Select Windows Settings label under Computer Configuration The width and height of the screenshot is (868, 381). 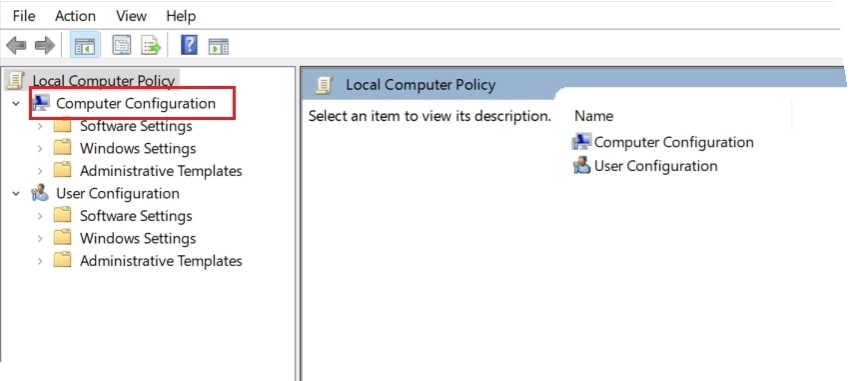click(138, 148)
